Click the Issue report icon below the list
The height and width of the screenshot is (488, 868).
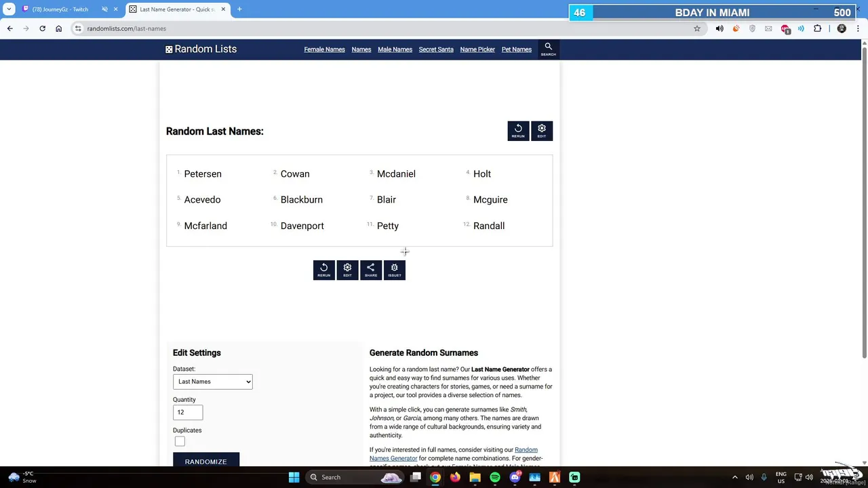[x=395, y=270]
